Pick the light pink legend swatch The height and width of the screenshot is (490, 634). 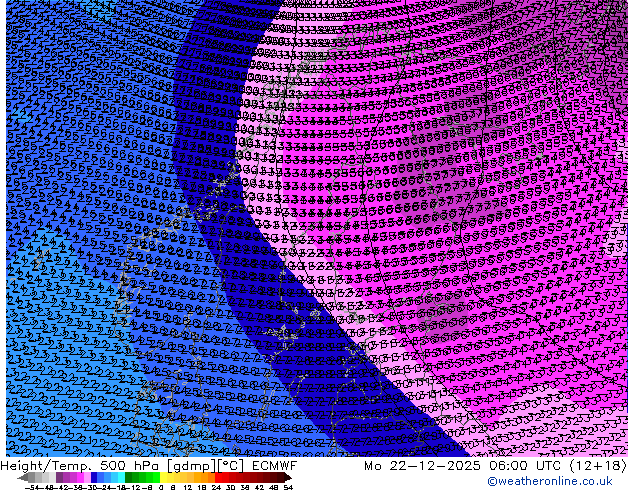87,477
